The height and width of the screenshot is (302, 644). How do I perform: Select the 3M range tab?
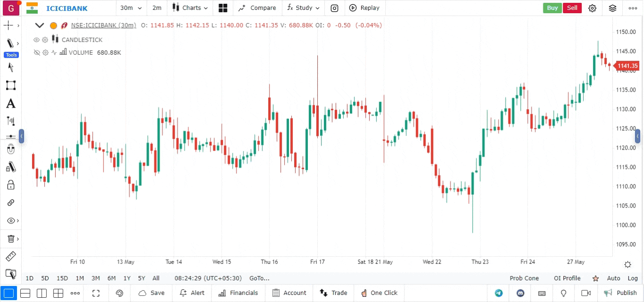(95, 278)
